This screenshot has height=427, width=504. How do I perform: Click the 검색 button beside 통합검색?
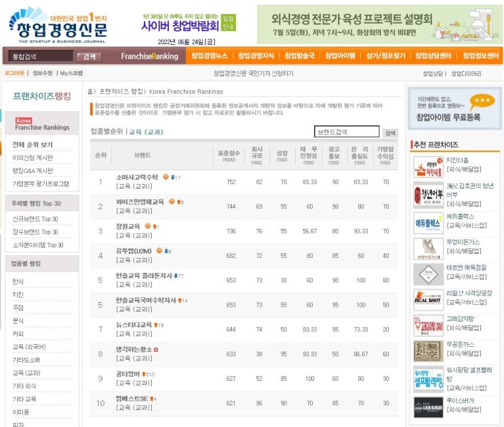coord(90,56)
